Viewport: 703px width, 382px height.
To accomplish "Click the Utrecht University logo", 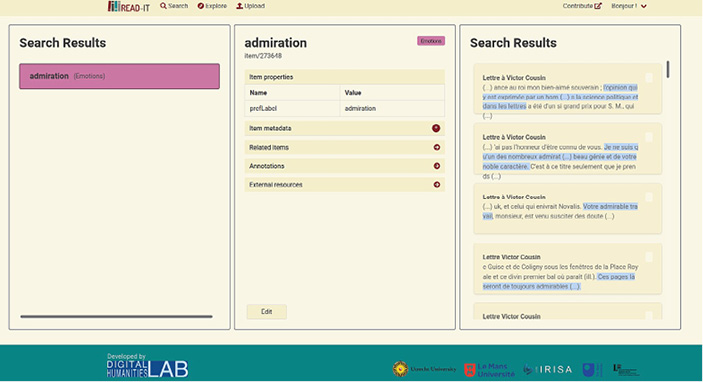I will click(424, 369).
